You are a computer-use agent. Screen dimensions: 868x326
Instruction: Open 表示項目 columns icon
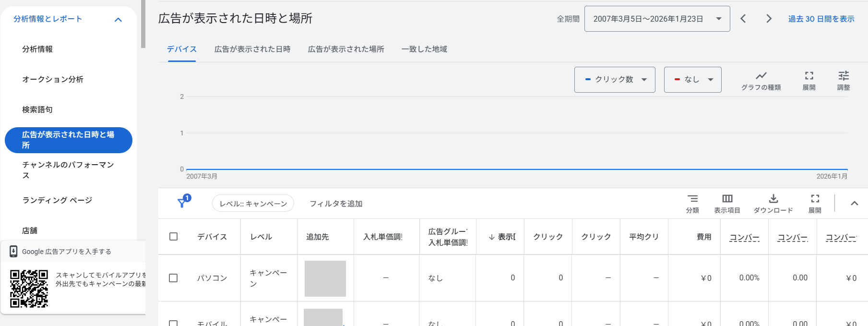coord(727,199)
